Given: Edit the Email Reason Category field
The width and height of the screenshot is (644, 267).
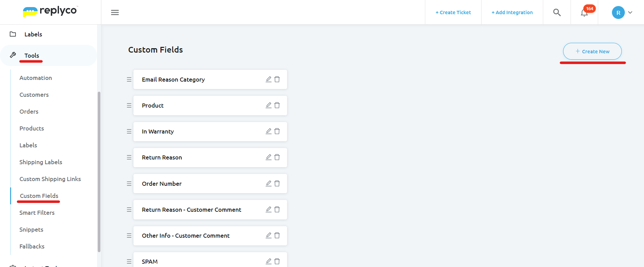Looking at the screenshot, I should pos(269,79).
